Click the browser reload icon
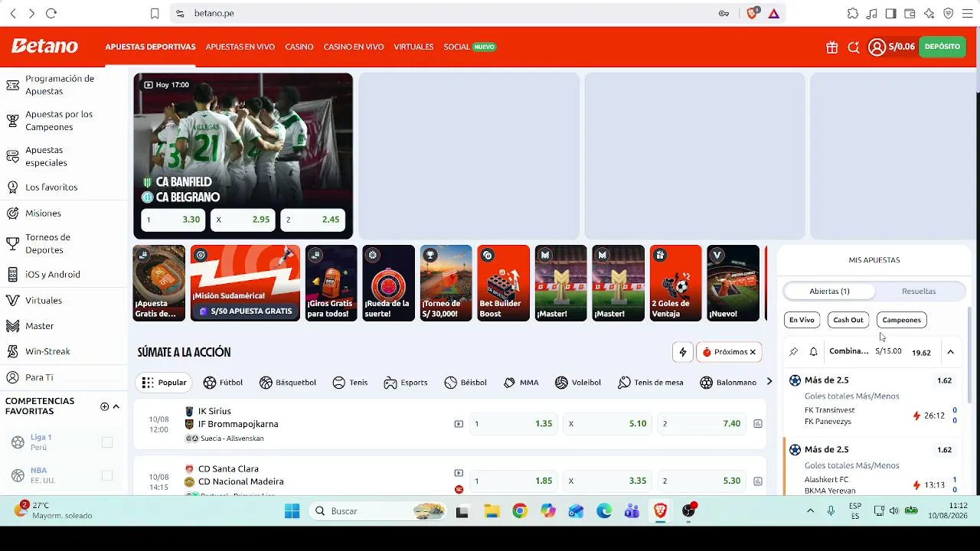This screenshot has height=551, width=980. tap(51, 14)
